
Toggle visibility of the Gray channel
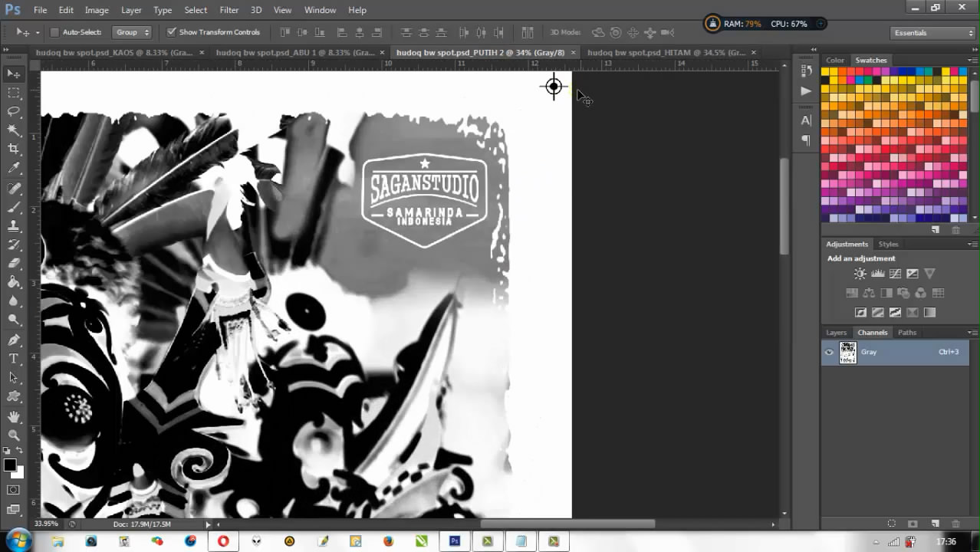tap(828, 352)
